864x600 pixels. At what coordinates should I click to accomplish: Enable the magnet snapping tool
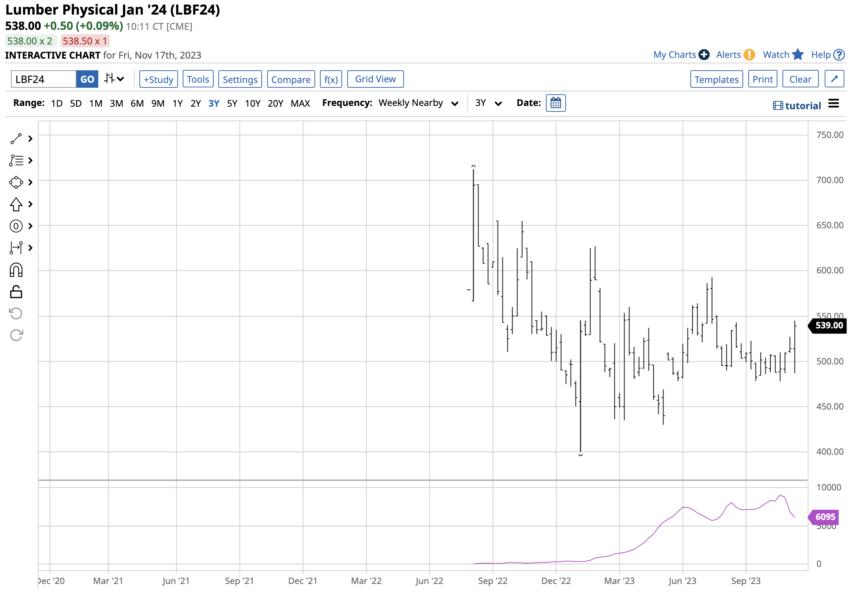[14, 270]
